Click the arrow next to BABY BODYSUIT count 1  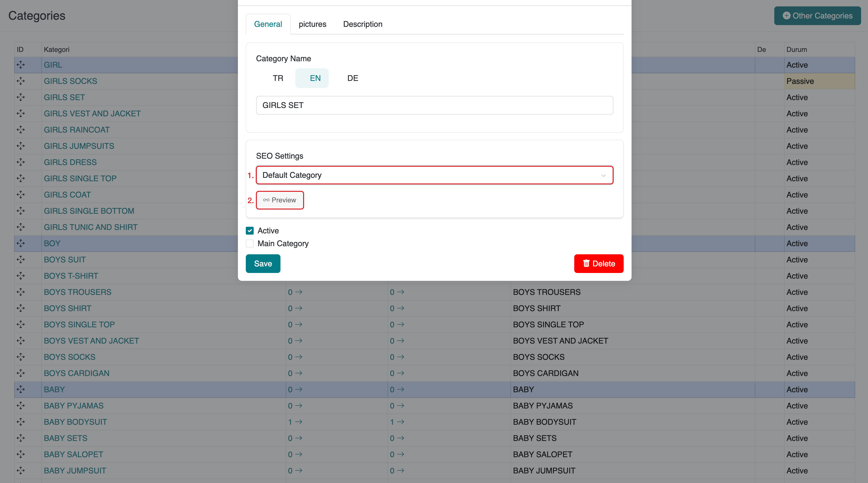298,422
